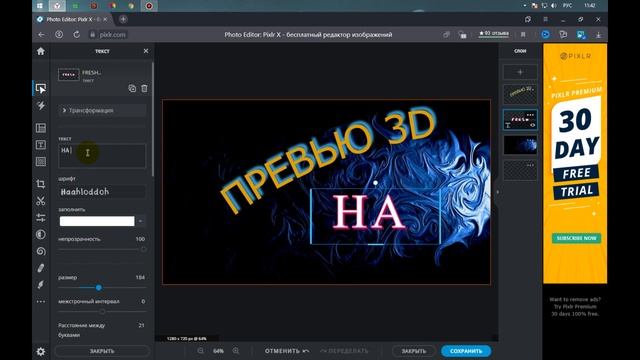Open the browser hamburger menu
This screenshot has height=360, width=640.
coord(545,19)
